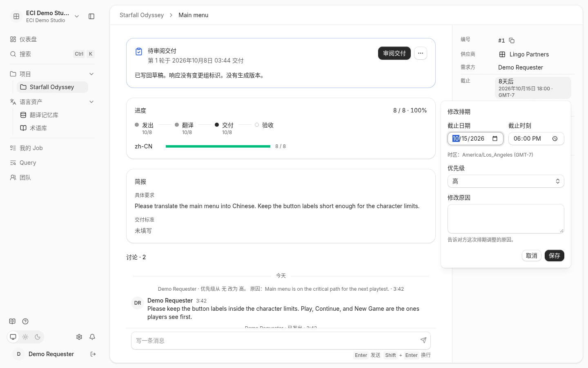This screenshot has height=368, width=588.
Task: Open 术语库 glossary in sidebar
Action: [52, 128]
